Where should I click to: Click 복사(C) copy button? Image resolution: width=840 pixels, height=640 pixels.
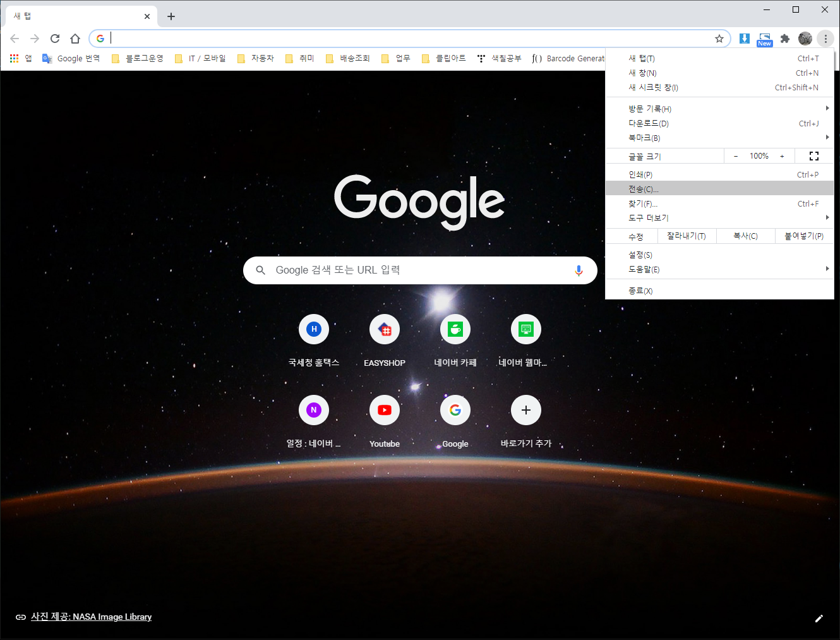(745, 236)
